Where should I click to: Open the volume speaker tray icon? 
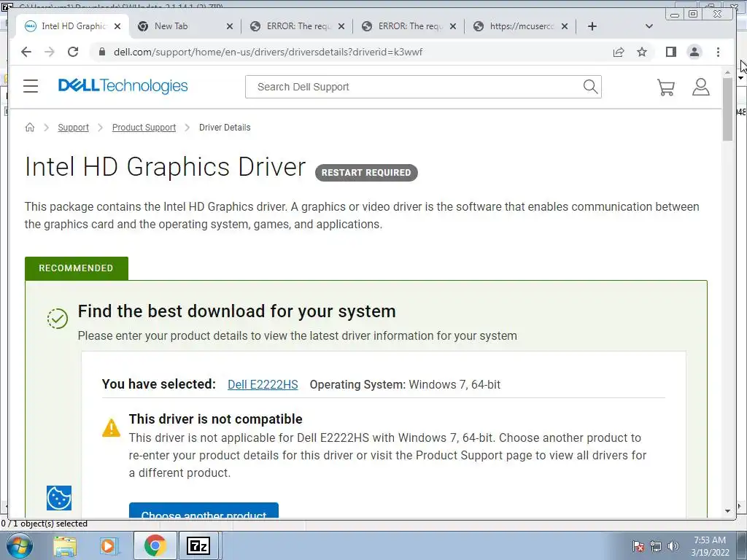click(x=673, y=546)
